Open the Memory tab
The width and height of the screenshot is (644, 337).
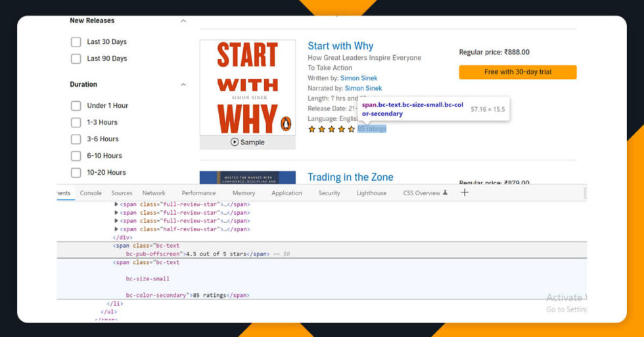pyautogui.click(x=244, y=193)
